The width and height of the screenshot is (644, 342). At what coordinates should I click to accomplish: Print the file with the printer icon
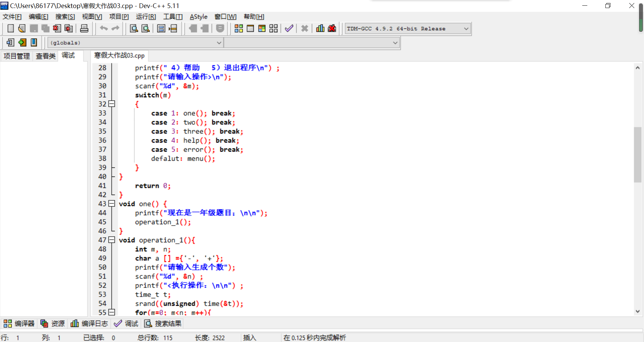(84, 29)
